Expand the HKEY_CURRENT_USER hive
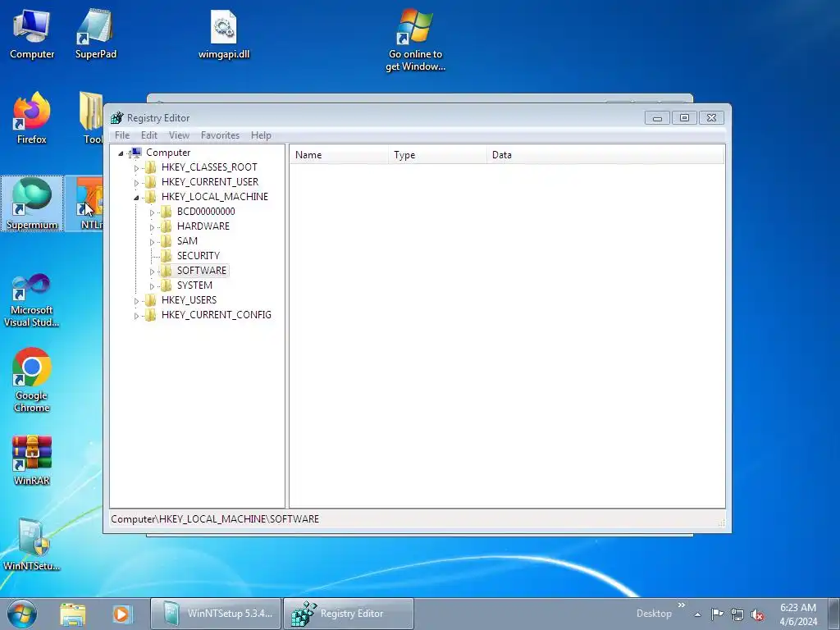Screen dimensions: 840x630 tap(137, 183)
